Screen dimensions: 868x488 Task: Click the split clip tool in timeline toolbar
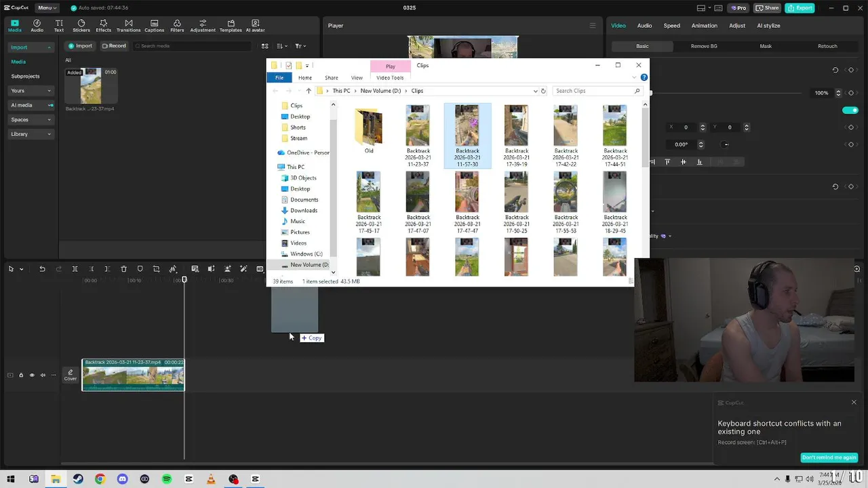pyautogui.click(x=75, y=269)
